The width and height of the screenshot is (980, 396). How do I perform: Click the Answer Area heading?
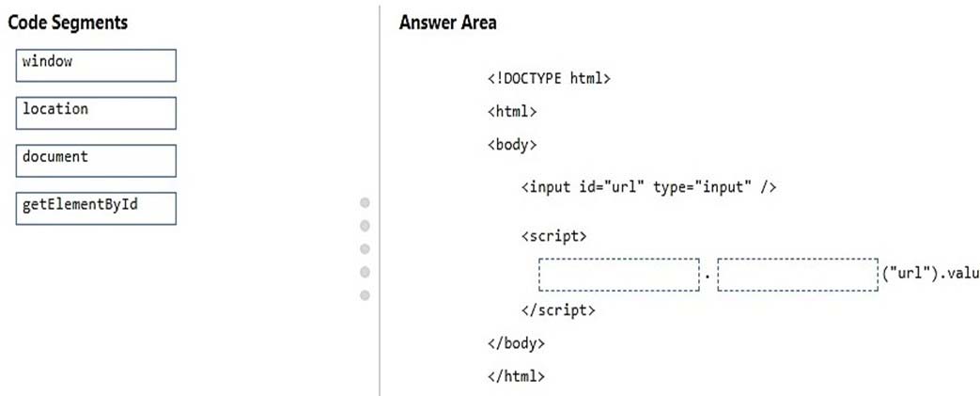(x=447, y=24)
